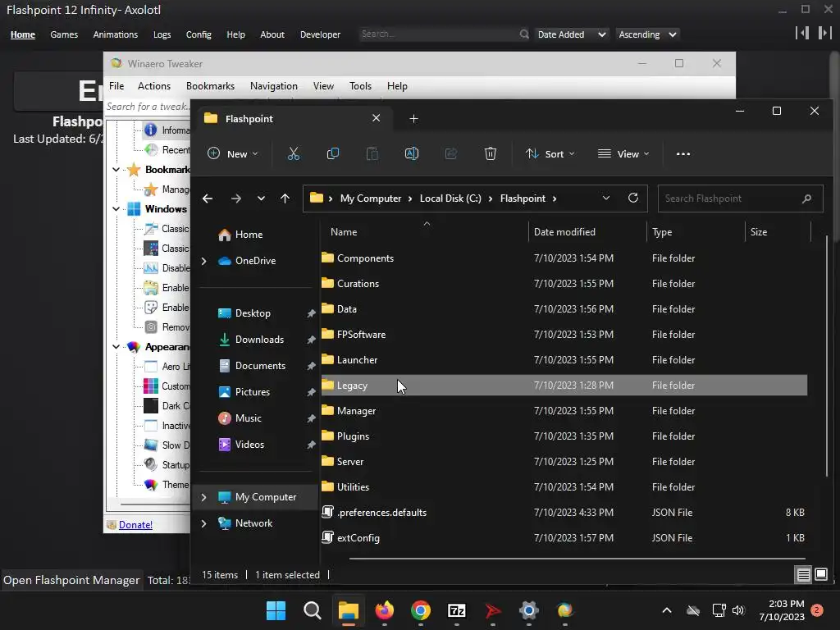Viewport: 840px width, 630px height.
Task: Open Firefox from the taskbar
Action: (x=385, y=610)
